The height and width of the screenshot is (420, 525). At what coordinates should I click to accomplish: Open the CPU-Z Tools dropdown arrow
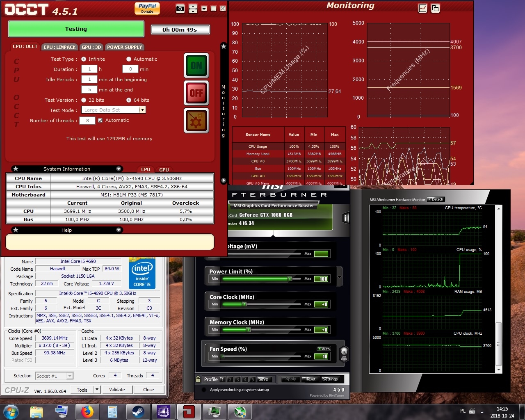coord(97,390)
